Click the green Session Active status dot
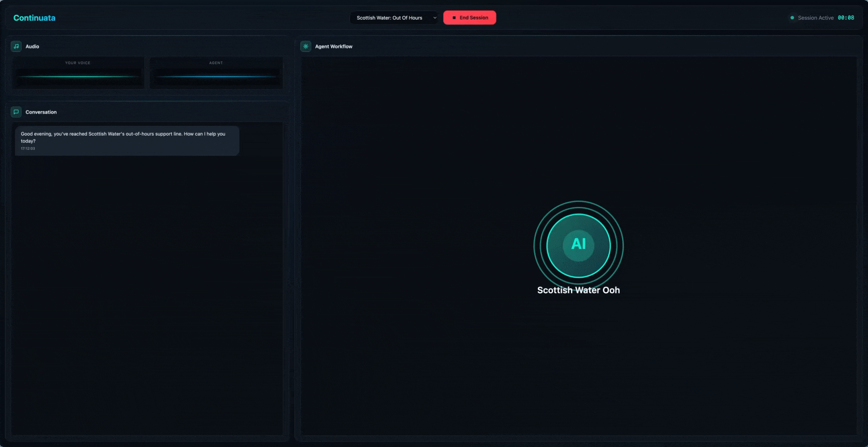Image resolution: width=868 pixels, height=447 pixels. tap(792, 18)
